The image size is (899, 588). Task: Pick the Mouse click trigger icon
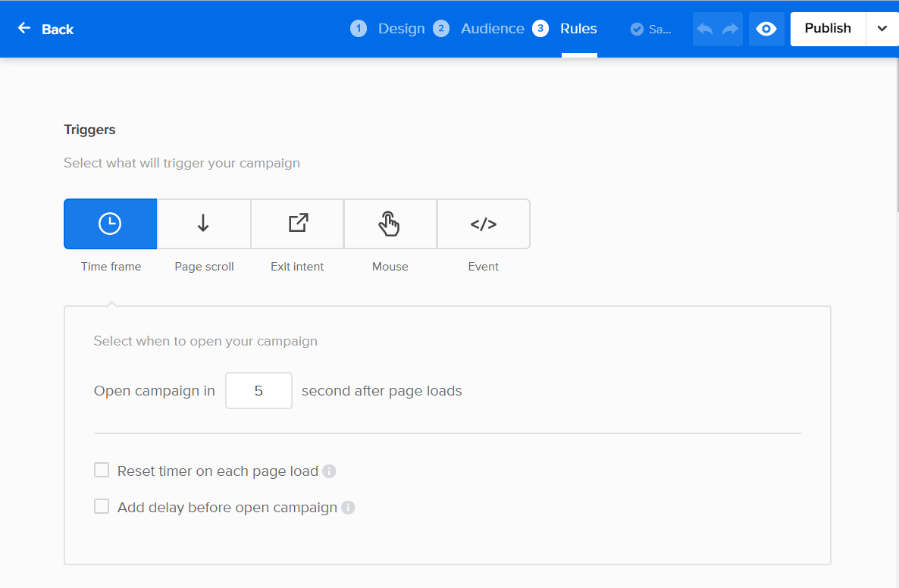coord(390,224)
